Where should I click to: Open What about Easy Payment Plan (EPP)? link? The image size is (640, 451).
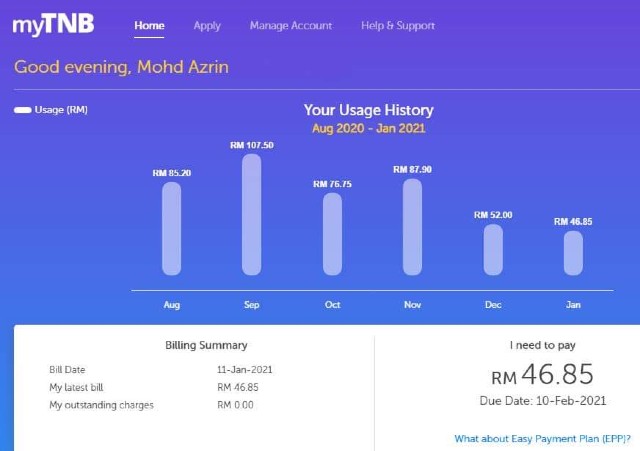pos(542,439)
